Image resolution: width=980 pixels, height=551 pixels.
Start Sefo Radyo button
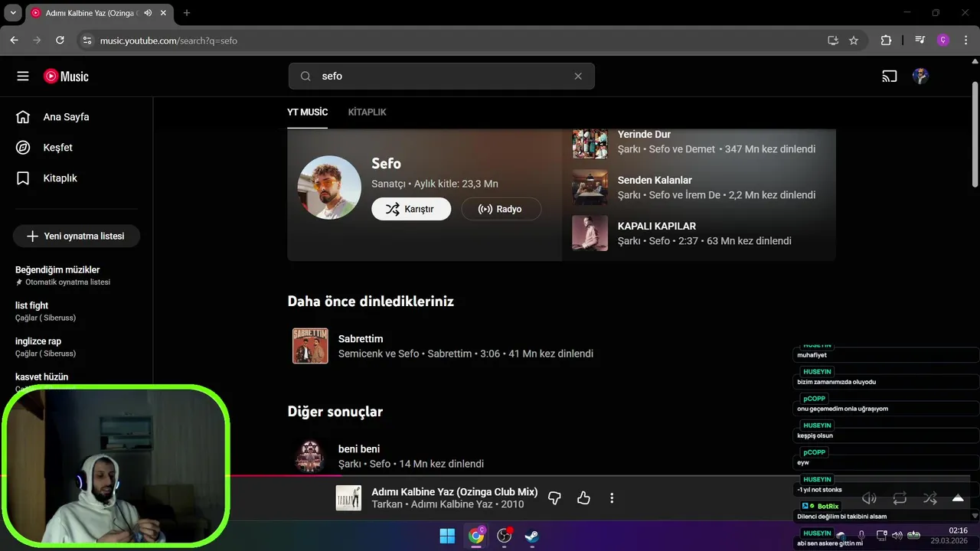[501, 209]
